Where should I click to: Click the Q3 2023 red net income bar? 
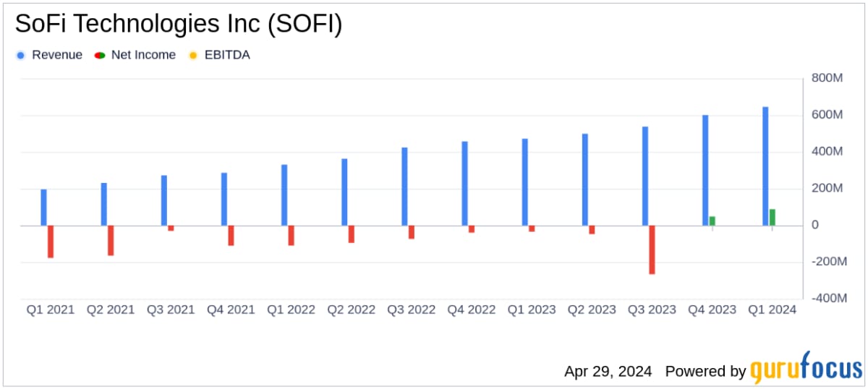pyautogui.click(x=651, y=250)
